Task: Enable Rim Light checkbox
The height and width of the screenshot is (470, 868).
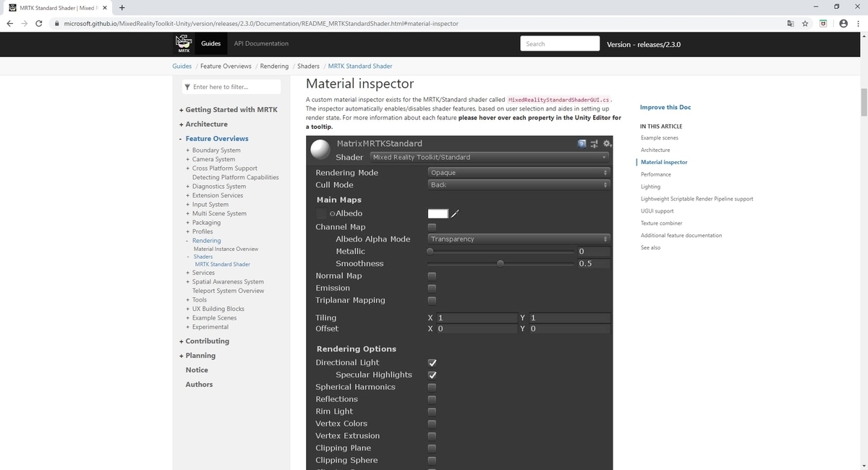Action: click(432, 411)
